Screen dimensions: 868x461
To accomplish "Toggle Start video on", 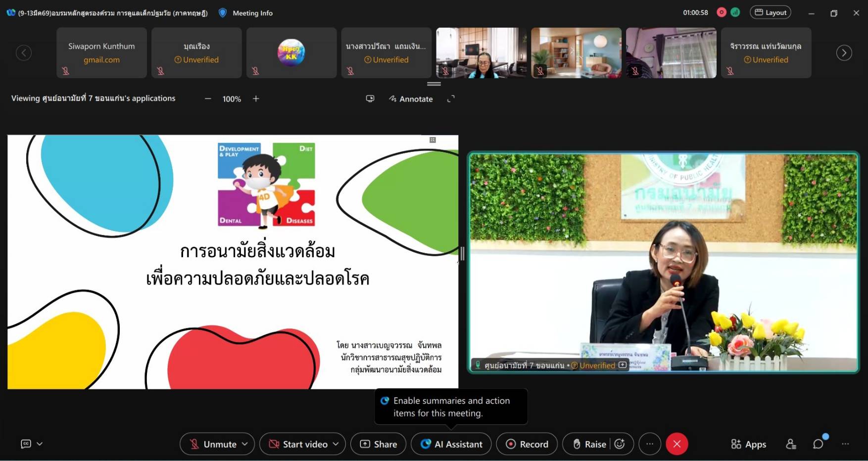I will [x=298, y=444].
